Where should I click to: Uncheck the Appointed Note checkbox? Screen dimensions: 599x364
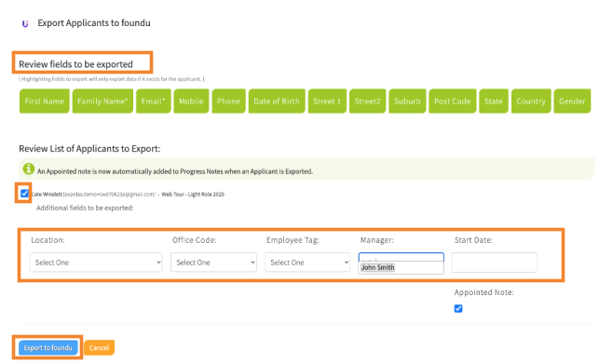point(458,309)
